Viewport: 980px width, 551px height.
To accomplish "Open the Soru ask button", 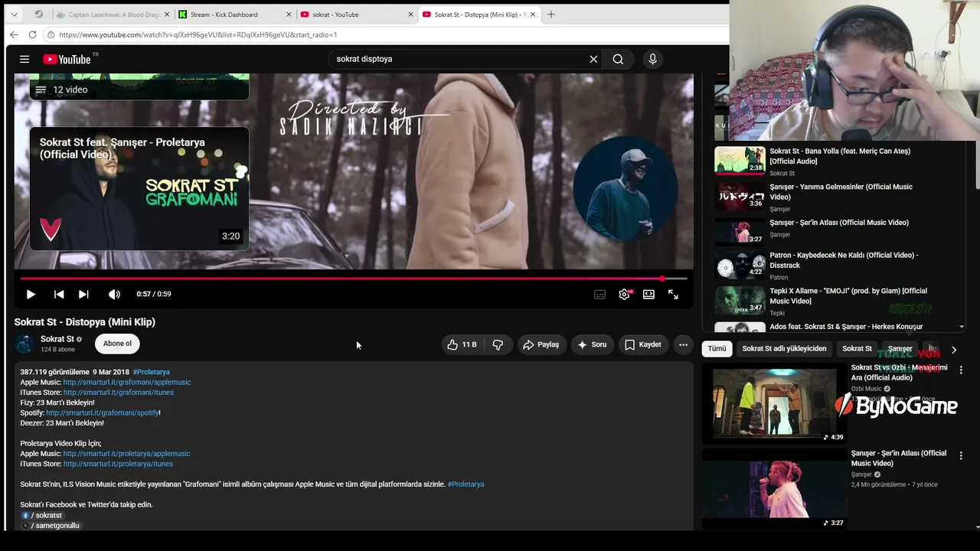I will pyautogui.click(x=592, y=344).
